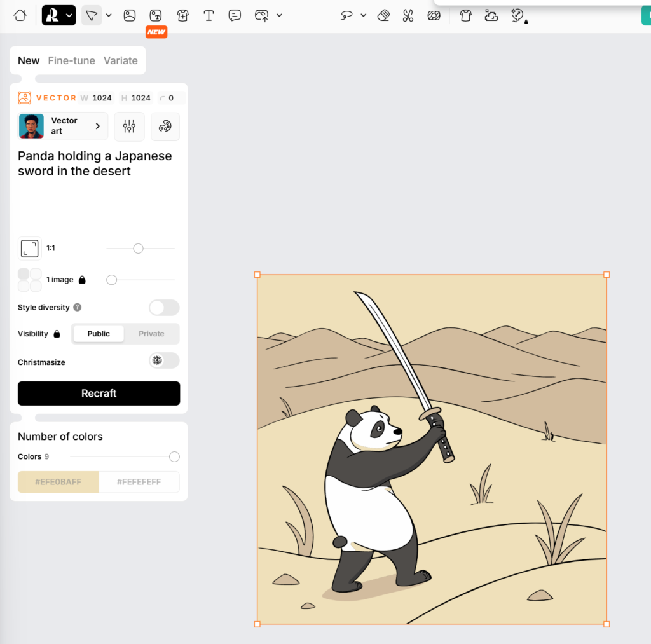Switch to the Variate tab
651x644 pixels.
click(x=120, y=60)
